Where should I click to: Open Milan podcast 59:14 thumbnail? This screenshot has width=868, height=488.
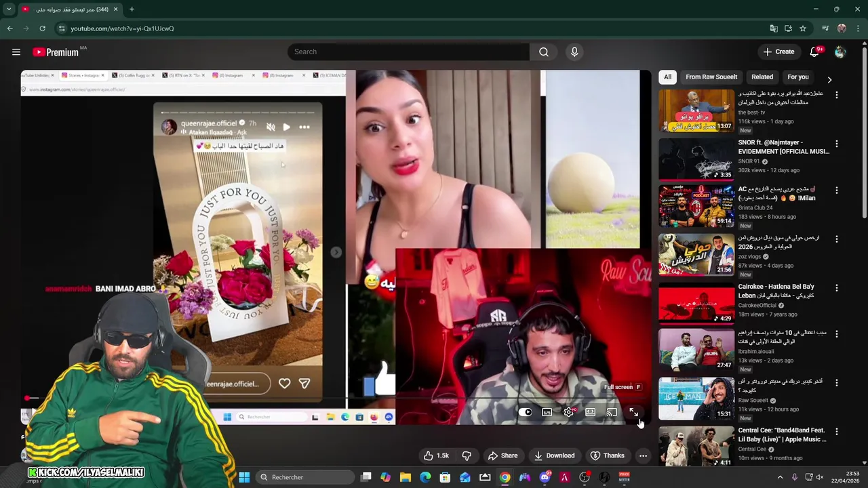(696, 206)
